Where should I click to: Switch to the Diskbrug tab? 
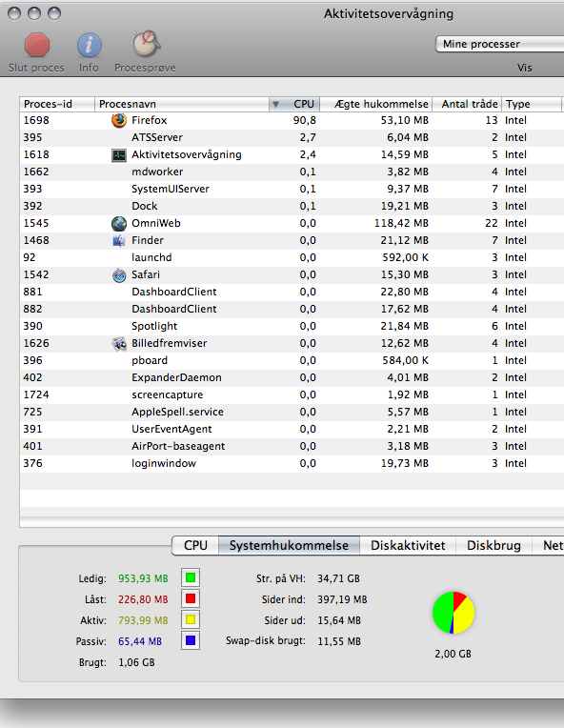pos(493,546)
